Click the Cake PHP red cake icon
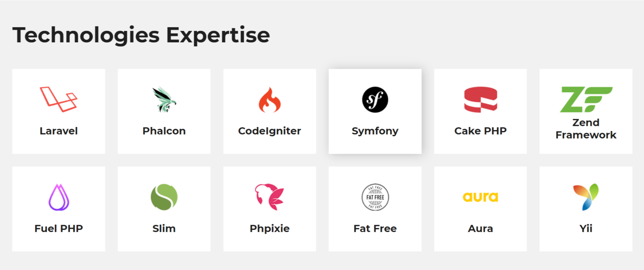The width and height of the screenshot is (644, 270). (x=480, y=99)
